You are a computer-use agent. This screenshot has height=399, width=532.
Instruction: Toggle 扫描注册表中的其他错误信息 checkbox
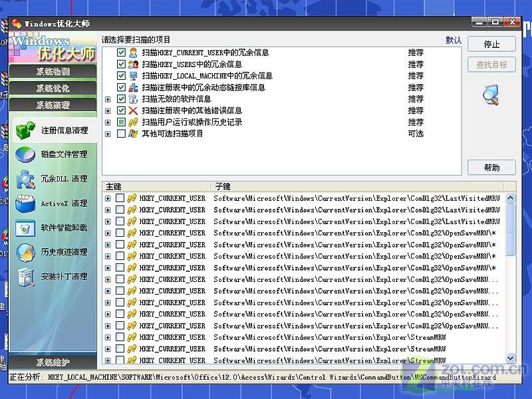(x=121, y=110)
